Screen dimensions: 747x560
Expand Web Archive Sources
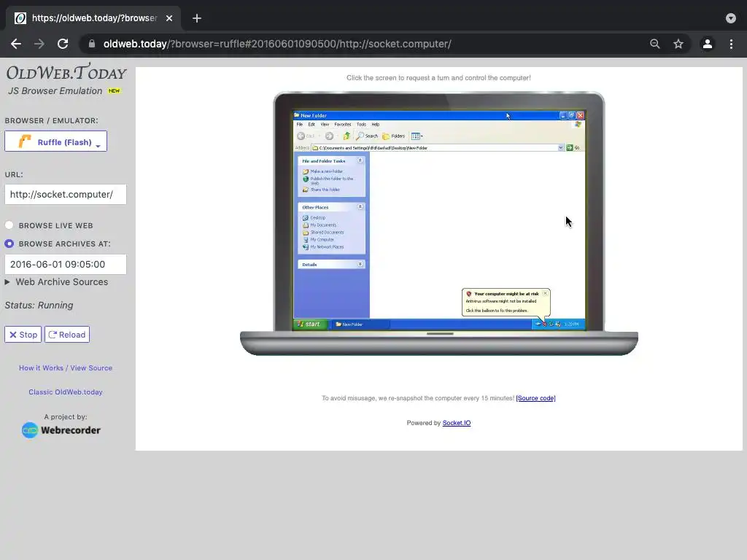pos(56,282)
